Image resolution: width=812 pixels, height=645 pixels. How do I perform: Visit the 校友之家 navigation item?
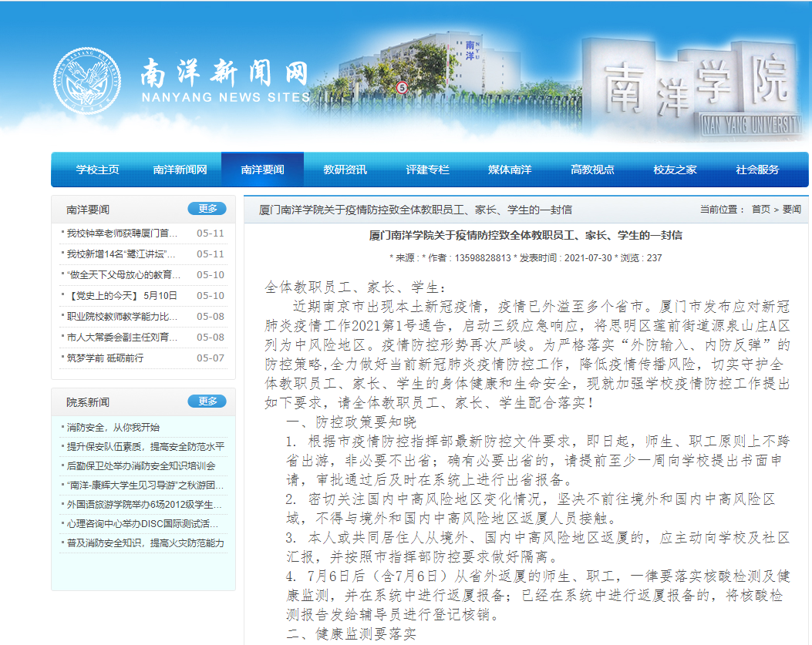click(x=675, y=170)
